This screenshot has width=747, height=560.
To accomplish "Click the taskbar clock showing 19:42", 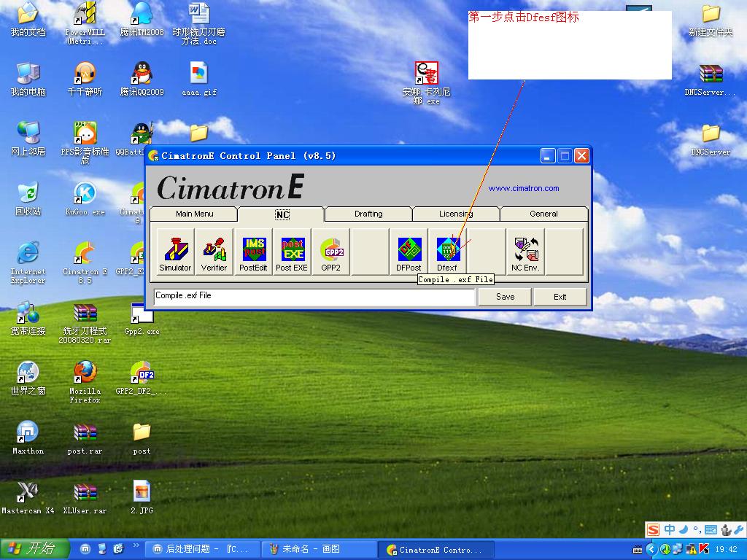I will point(726,550).
